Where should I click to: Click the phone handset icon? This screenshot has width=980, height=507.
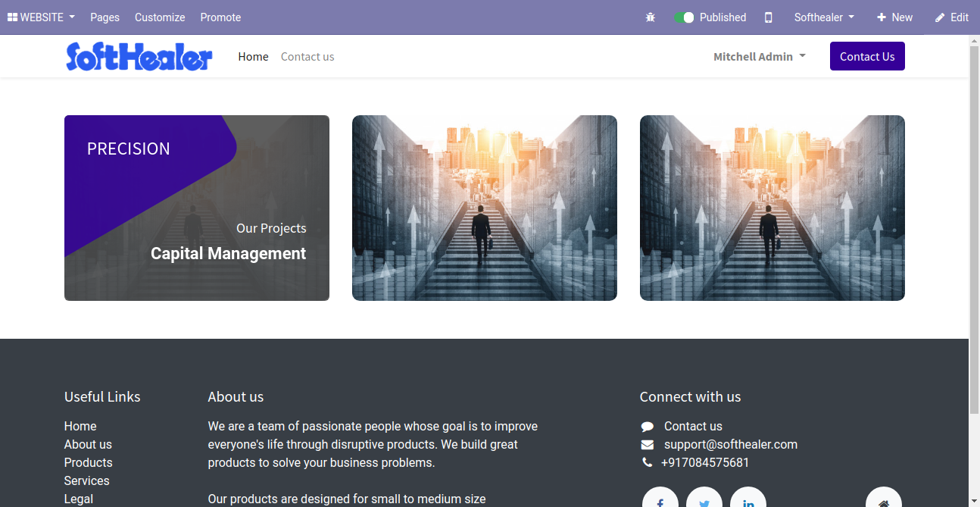647,462
